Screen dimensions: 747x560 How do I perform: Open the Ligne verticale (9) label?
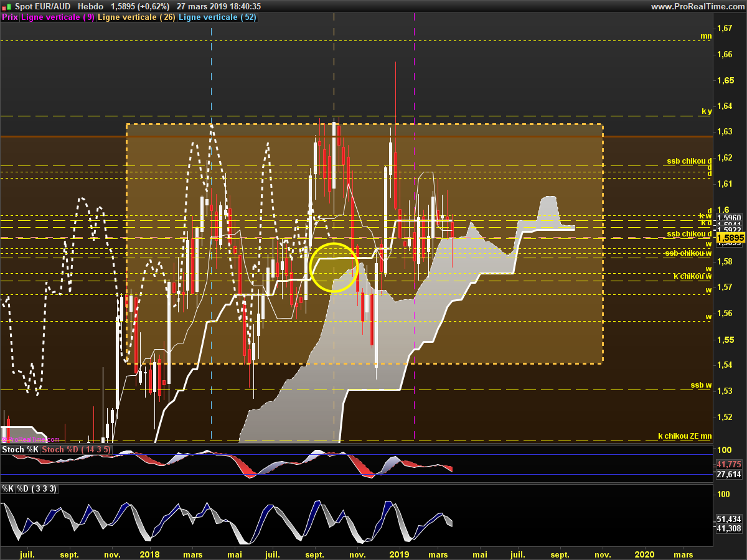pyautogui.click(x=58, y=17)
